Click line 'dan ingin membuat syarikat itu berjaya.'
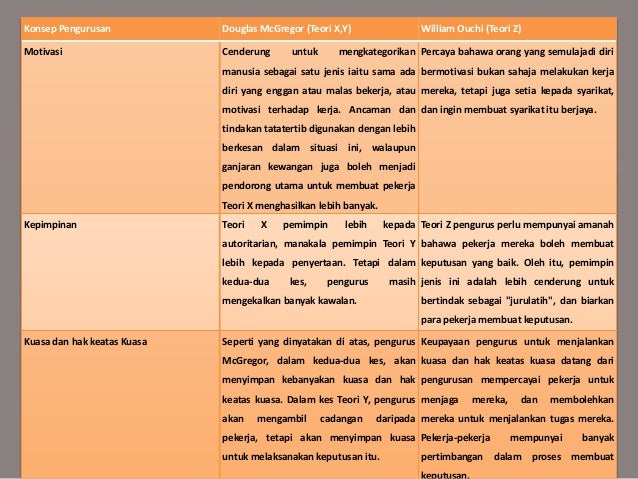 508,110
